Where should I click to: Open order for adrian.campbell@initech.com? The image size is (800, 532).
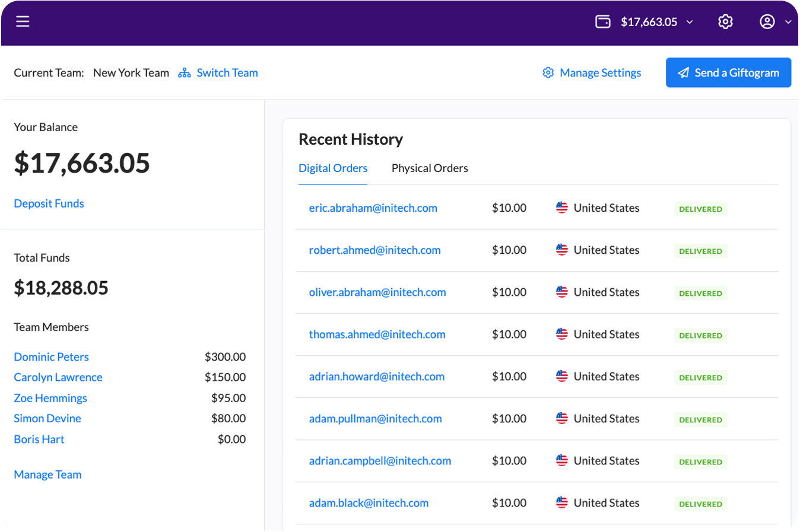pyautogui.click(x=380, y=460)
